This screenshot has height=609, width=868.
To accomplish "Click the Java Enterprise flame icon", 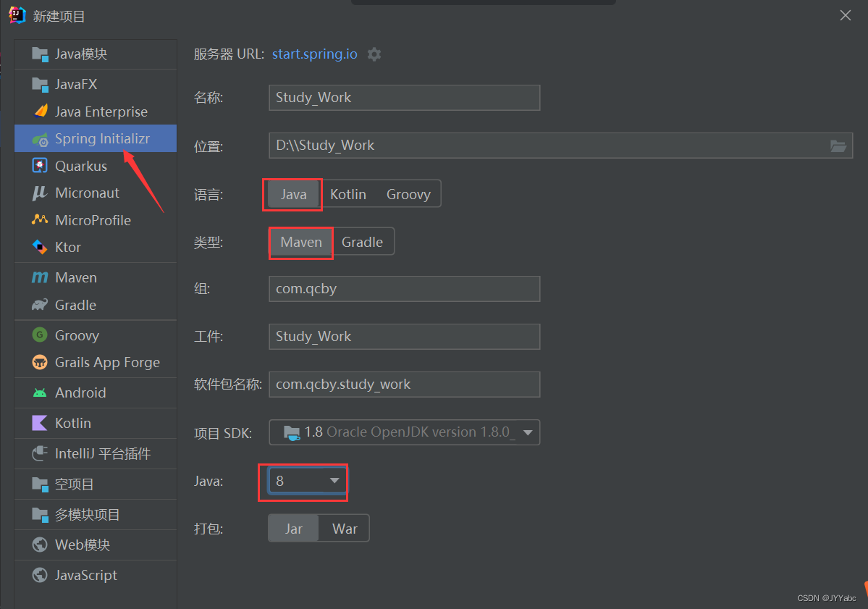I will [40, 112].
